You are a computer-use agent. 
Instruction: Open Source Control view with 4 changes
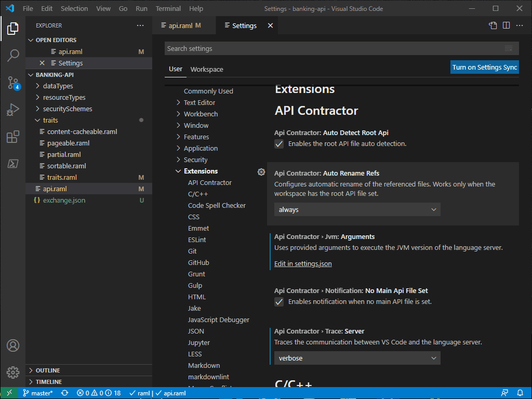click(13, 83)
